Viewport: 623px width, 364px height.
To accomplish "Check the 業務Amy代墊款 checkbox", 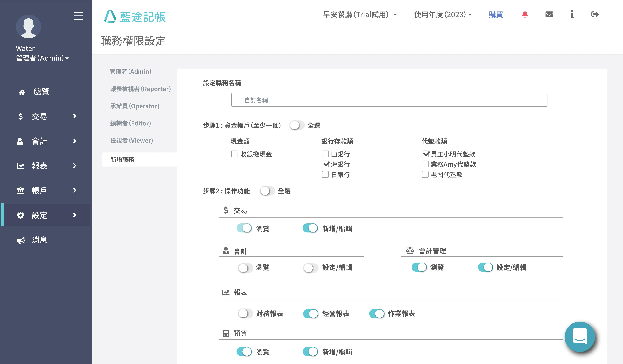I will [425, 164].
